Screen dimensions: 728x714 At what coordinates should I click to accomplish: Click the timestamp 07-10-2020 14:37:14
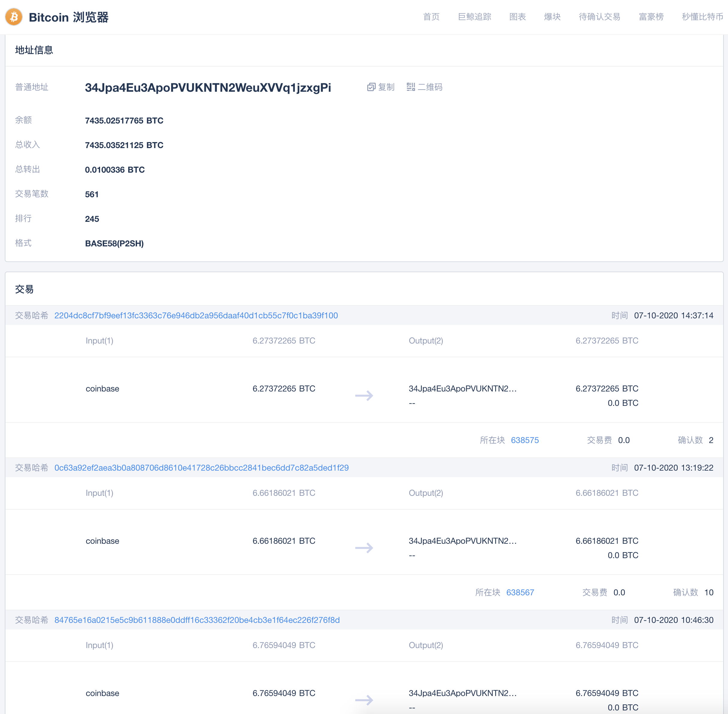[674, 315]
